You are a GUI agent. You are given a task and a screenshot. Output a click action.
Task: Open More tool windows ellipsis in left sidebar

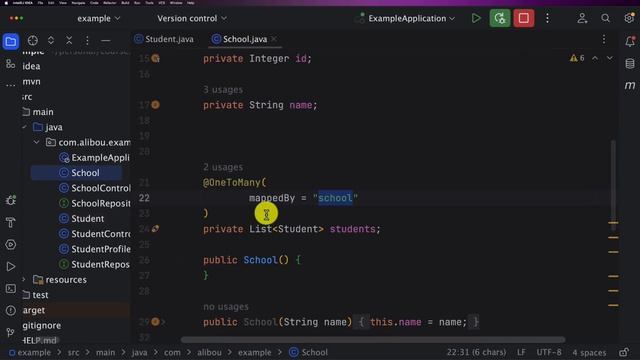pos(11,85)
